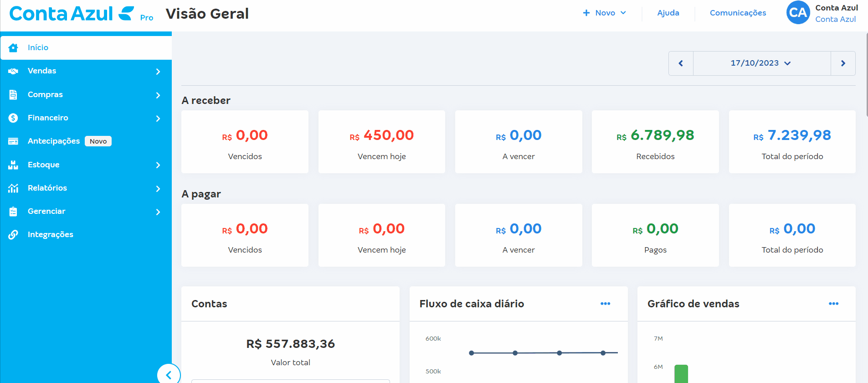The height and width of the screenshot is (383, 868).
Task: Open A pagar Vencem hoje card
Action: pyautogui.click(x=382, y=235)
